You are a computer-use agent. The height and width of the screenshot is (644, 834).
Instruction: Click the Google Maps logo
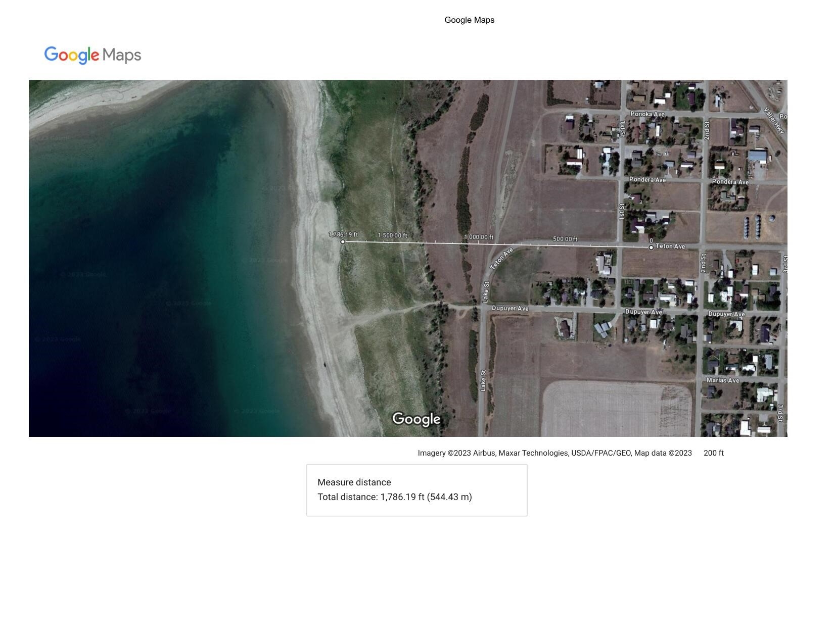click(92, 55)
